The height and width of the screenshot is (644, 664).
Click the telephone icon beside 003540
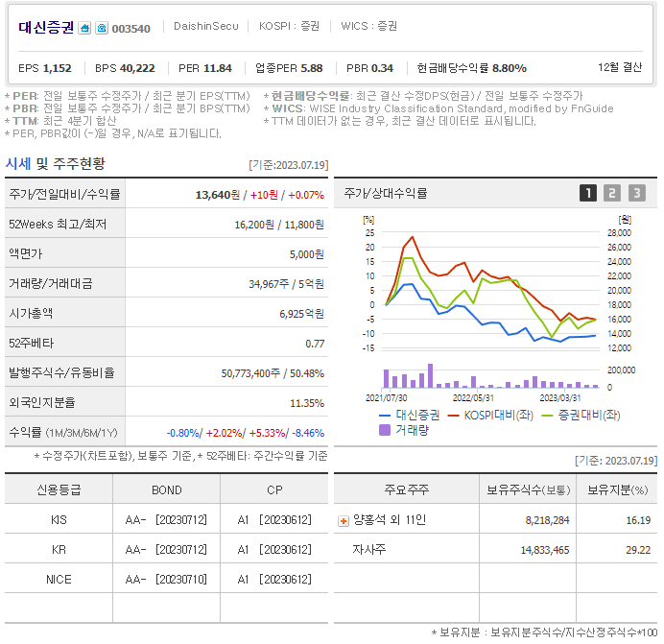[102, 28]
